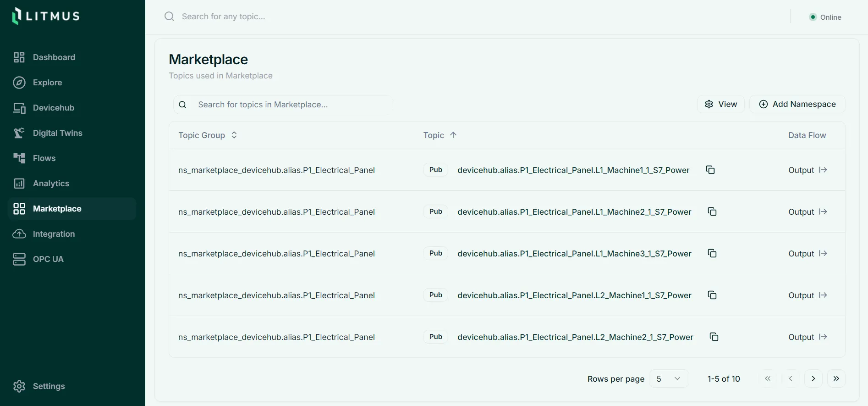Click Output arrow icon for L2_Machine2 row
868x406 pixels.
[823, 337]
